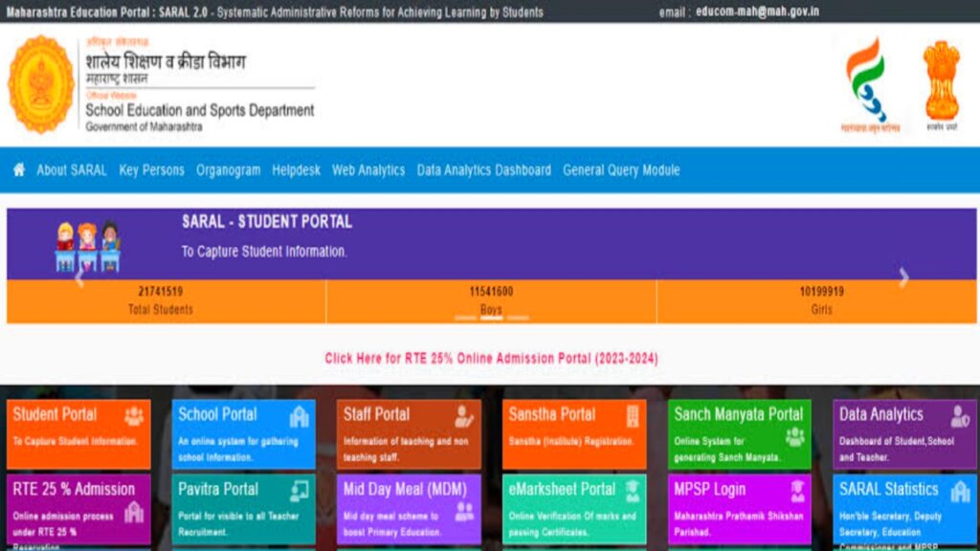Click the Staff Portal person icon
The width and height of the screenshot is (980, 551).
(464, 416)
